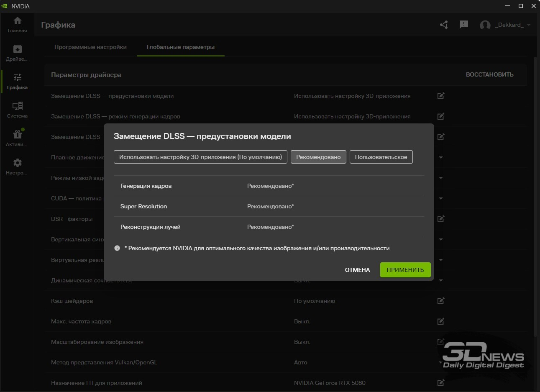This screenshot has height=392, width=540.
Task: Click Выкл. value of Макс. частота кадров
Action: [x=302, y=321]
